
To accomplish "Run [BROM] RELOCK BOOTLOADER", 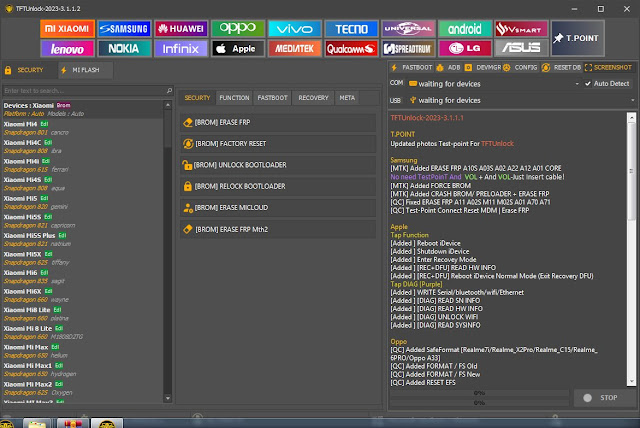I will pyautogui.click(x=278, y=186).
